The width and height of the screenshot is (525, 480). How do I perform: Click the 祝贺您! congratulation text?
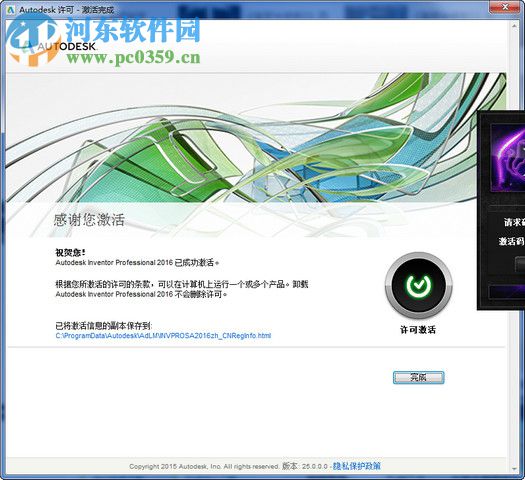[70, 252]
